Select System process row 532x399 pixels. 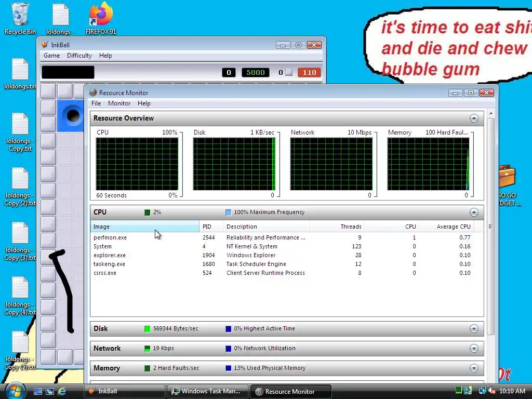[282, 246]
